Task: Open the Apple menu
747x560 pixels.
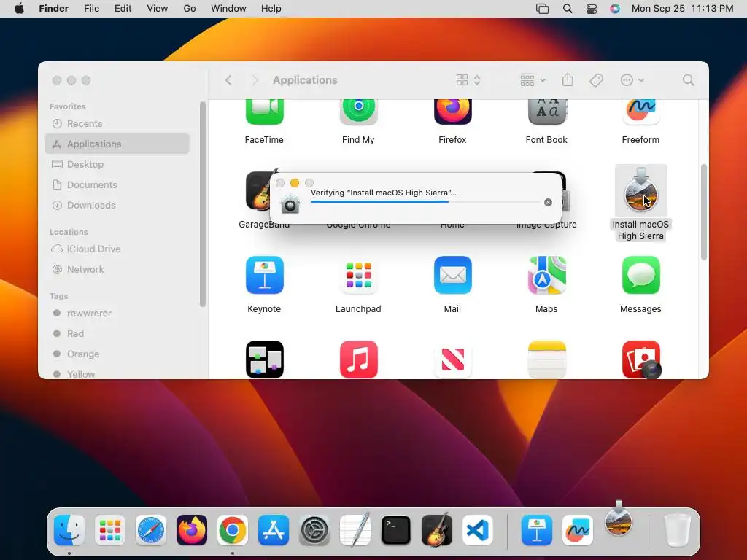Action: (x=19, y=9)
